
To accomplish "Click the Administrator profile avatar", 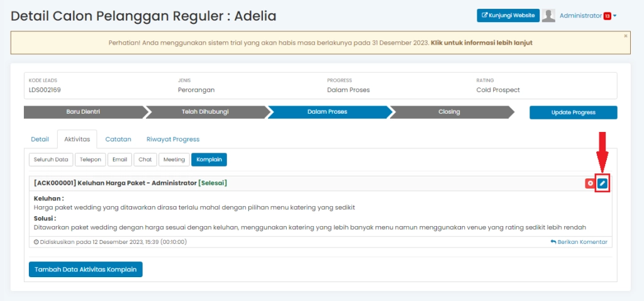I will 548,16.
